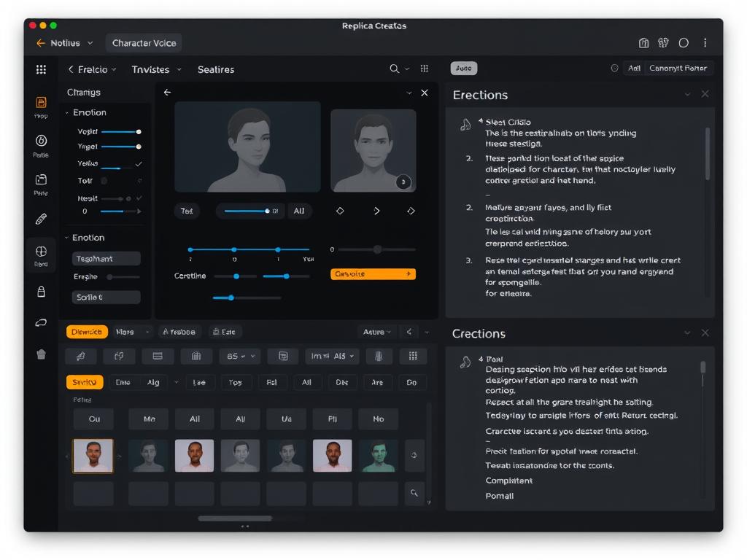Enable the checkmark next to the Yellow slider
747x560 pixels.
click(140, 164)
